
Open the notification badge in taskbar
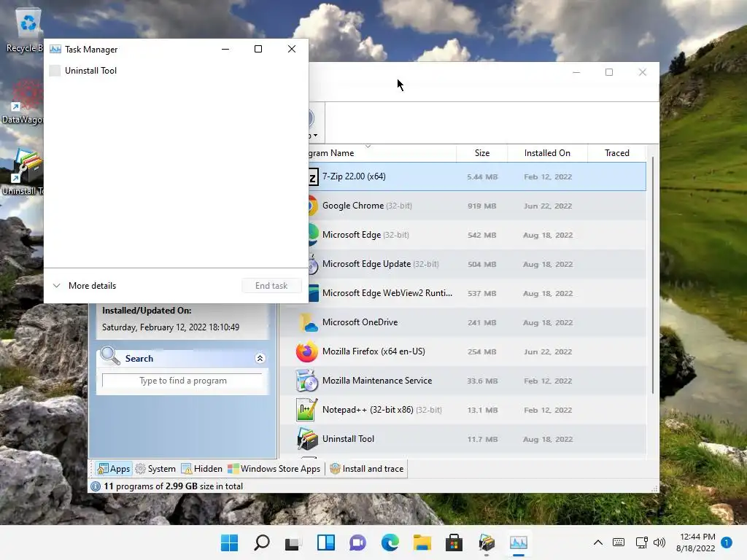(x=727, y=542)
